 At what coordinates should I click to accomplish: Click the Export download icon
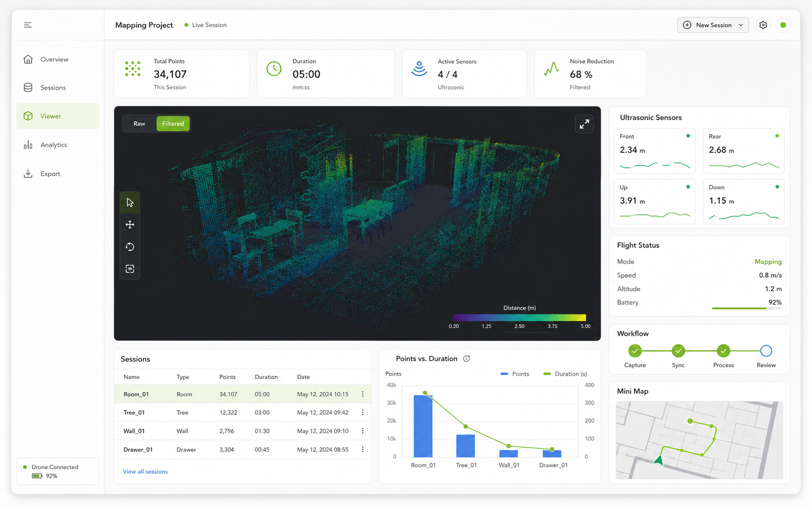point(28,174)
